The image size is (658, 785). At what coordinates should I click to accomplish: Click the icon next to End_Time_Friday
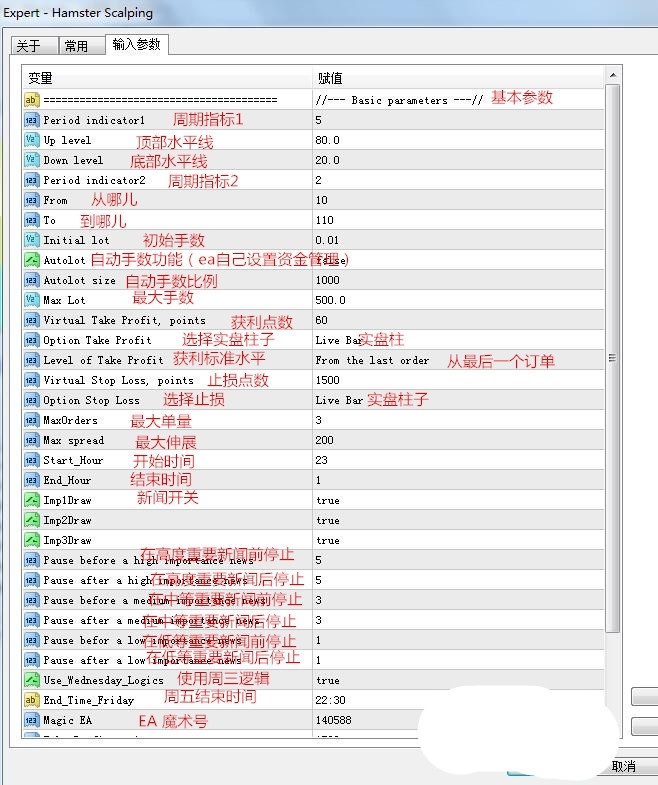[x=31, y=700]
